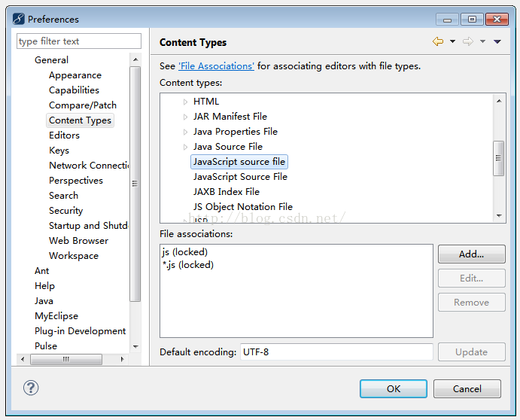Click the forward navigation arrow icon

(x=468, y=41)
